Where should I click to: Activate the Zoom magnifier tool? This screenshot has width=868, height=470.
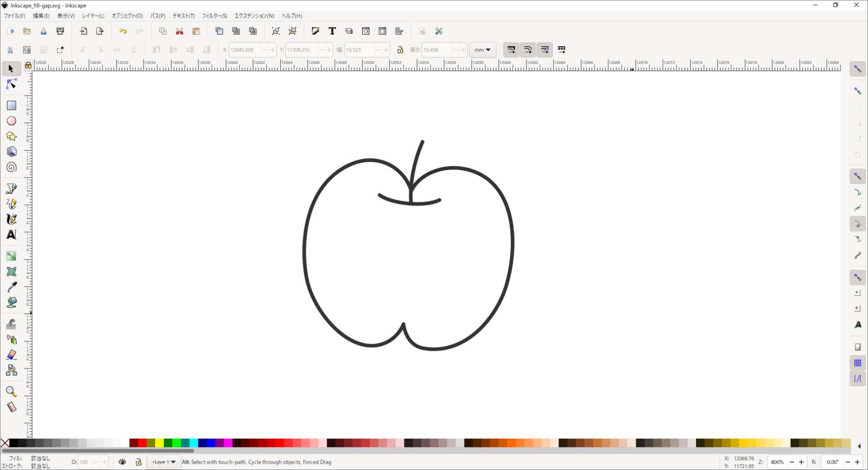point(11,391)
